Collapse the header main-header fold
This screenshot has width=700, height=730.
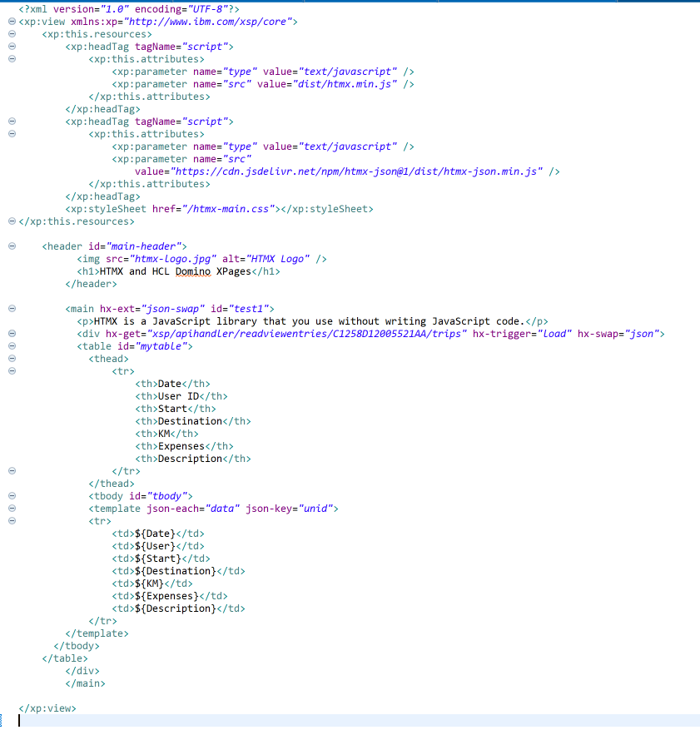[11, 246]
